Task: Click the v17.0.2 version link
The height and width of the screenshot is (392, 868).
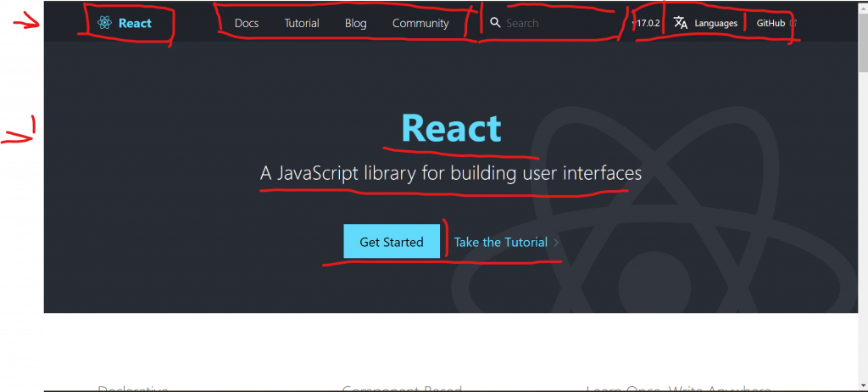Action: (647, 23)
